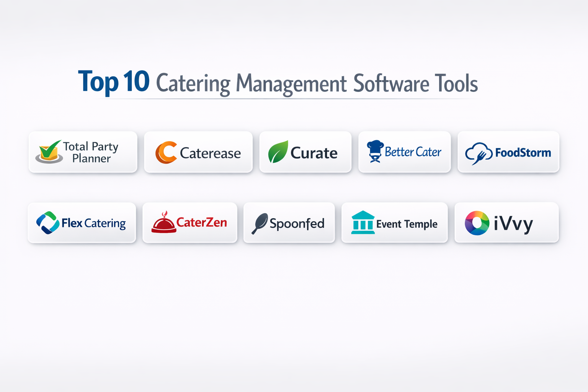Select the FoodStorm name text
The width and height of the screenshot is (588, 392).
[523, 153]
